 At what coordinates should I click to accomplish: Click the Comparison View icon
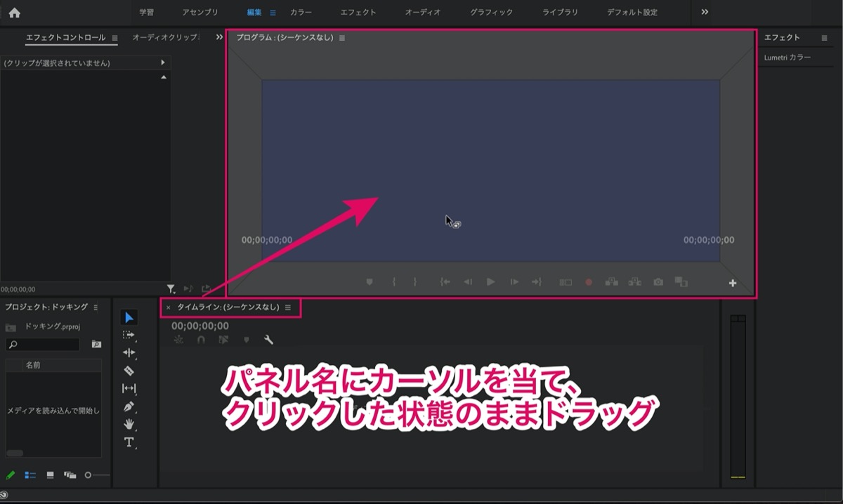tap(681, 281)
